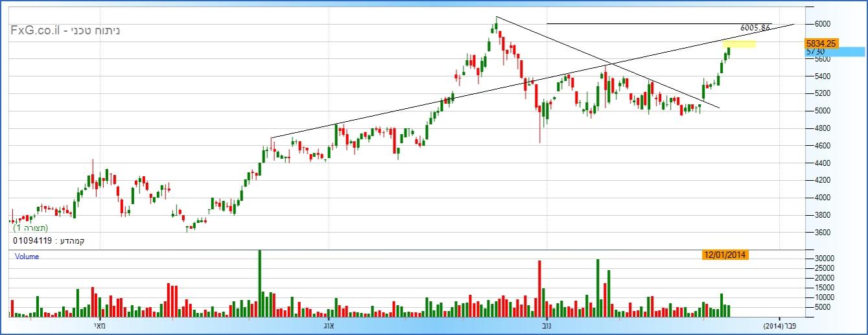Viewport: 868px width, 335px height.
Task: Select the yellow highlighted target zone rectangle
Action: [x=739, y=44]
